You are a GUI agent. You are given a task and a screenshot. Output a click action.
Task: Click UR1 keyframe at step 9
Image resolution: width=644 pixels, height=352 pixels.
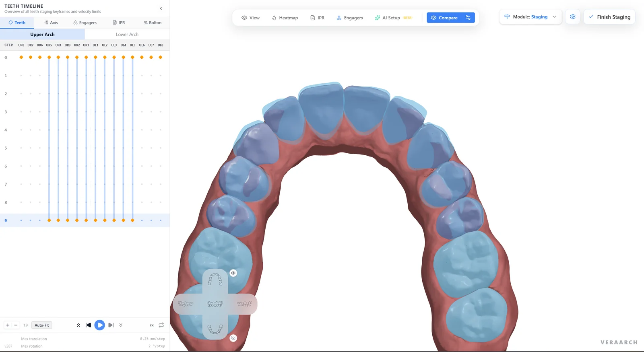[x=86, y=220]
